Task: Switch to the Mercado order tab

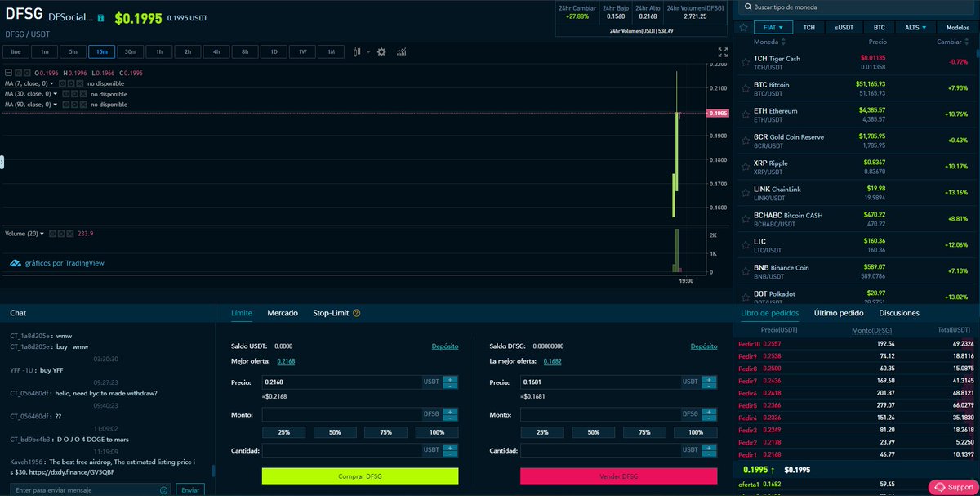Action: 282,312
